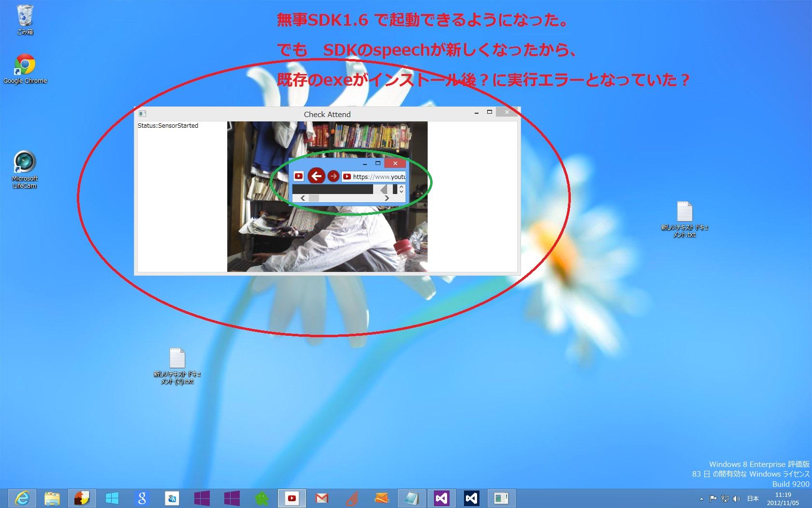Click the red forward arrow button
This screenshot has height=508, width=812.
point(333,177)
